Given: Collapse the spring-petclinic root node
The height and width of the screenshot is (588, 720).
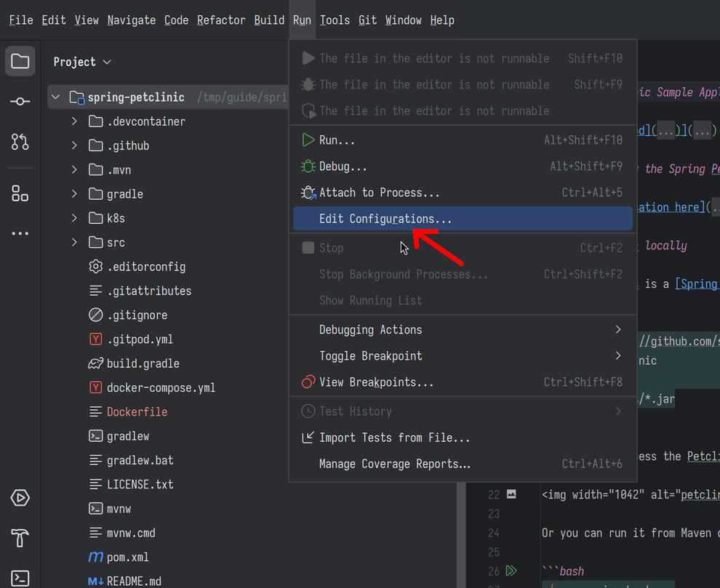Looking at the screenshot, I should tap(56, 97).
